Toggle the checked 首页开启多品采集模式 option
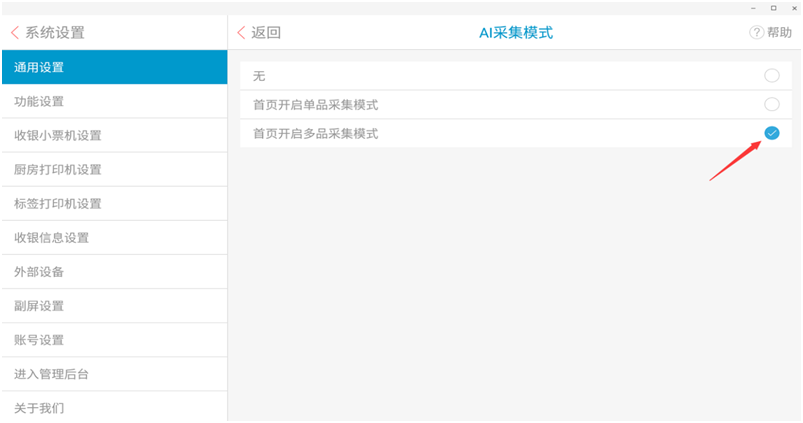Viewport: 803px width, 423px height. coord(771,133)
